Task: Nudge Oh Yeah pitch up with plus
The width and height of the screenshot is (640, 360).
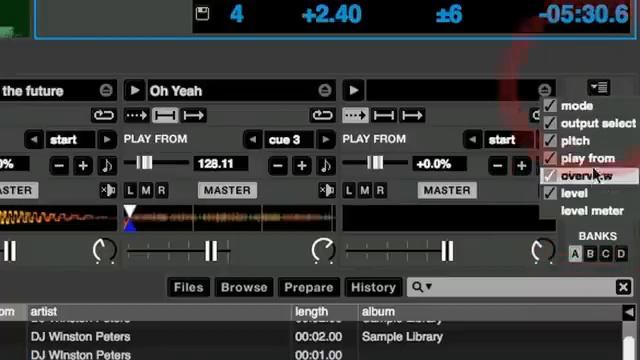Action: tap(302, 166)
